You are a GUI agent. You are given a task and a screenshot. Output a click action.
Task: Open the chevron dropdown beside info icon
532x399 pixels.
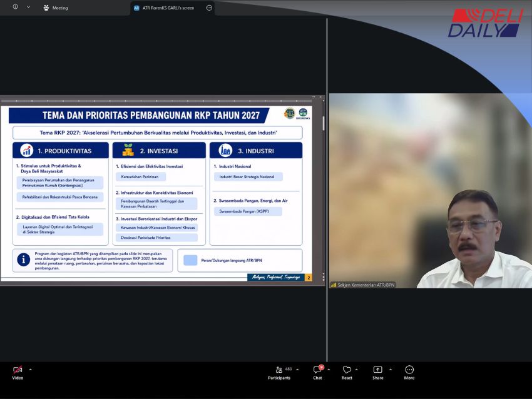[29, 7]
